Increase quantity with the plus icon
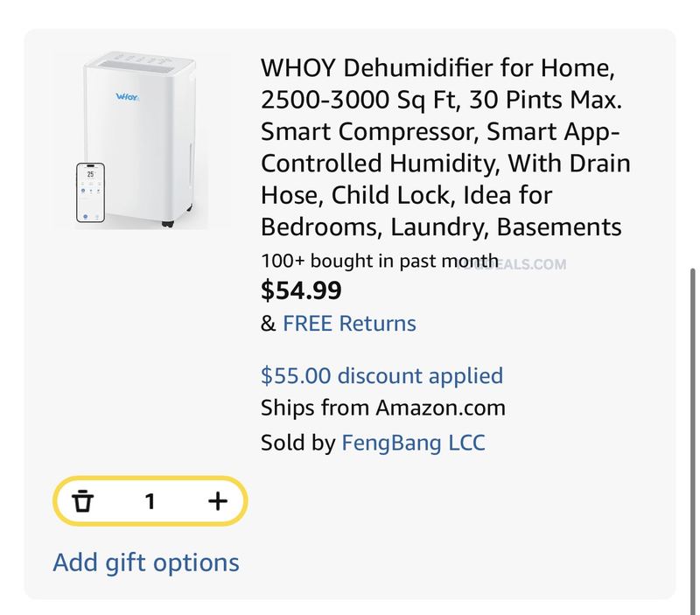Screen dimensions: 700x615 [218, 500]
